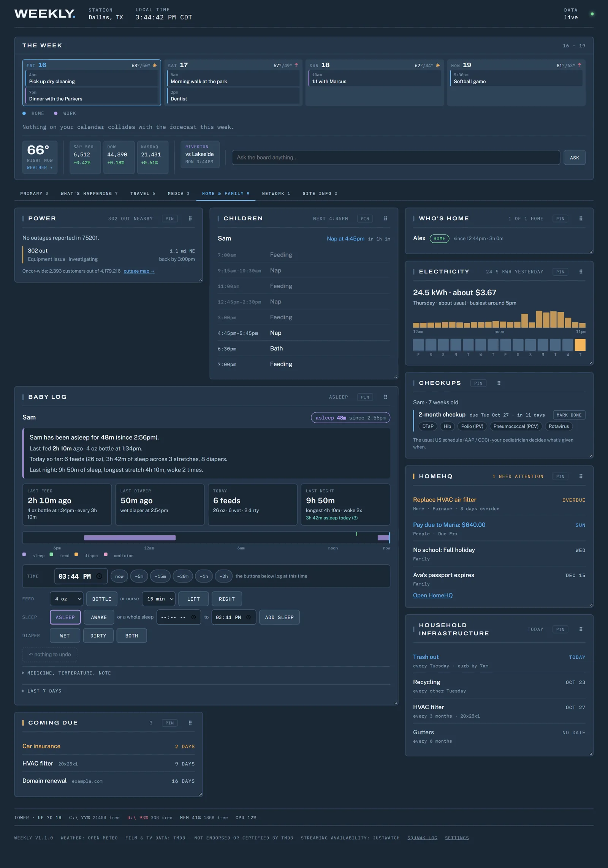Viewport: 608px width, 868px height.
Task: Click the clock icon in Time field
Action: pos(99,576)
